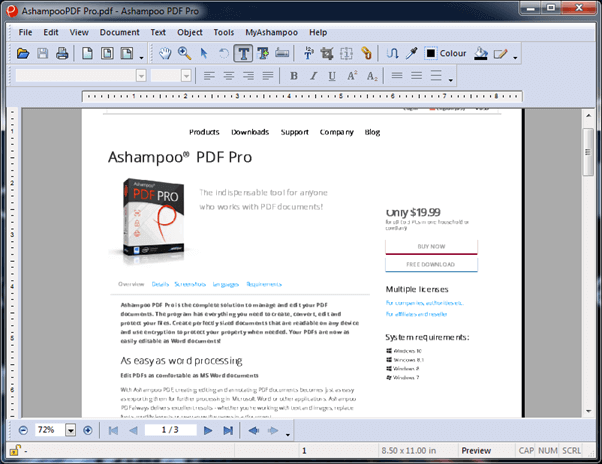Image resolution: width=602 pixels, height=464 pixels.
Task: Expand the tools toolbar overflow arrow
Action: click(515, 58)
